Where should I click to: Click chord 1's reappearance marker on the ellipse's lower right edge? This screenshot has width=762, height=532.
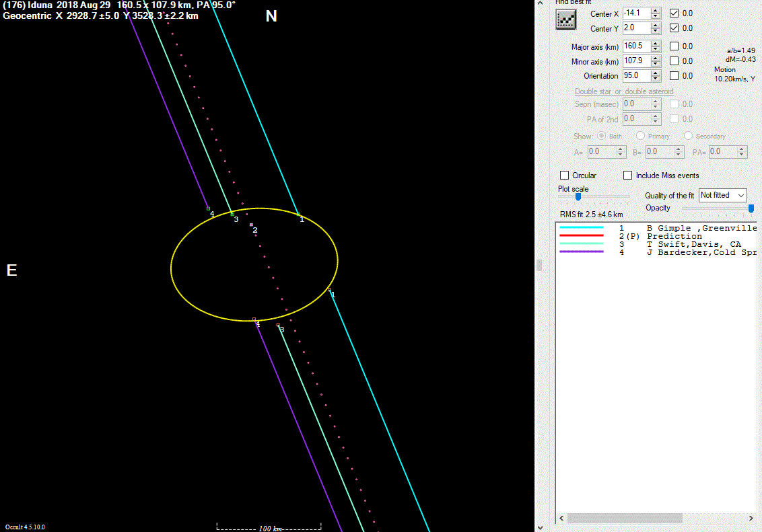[x=329, y=290]
